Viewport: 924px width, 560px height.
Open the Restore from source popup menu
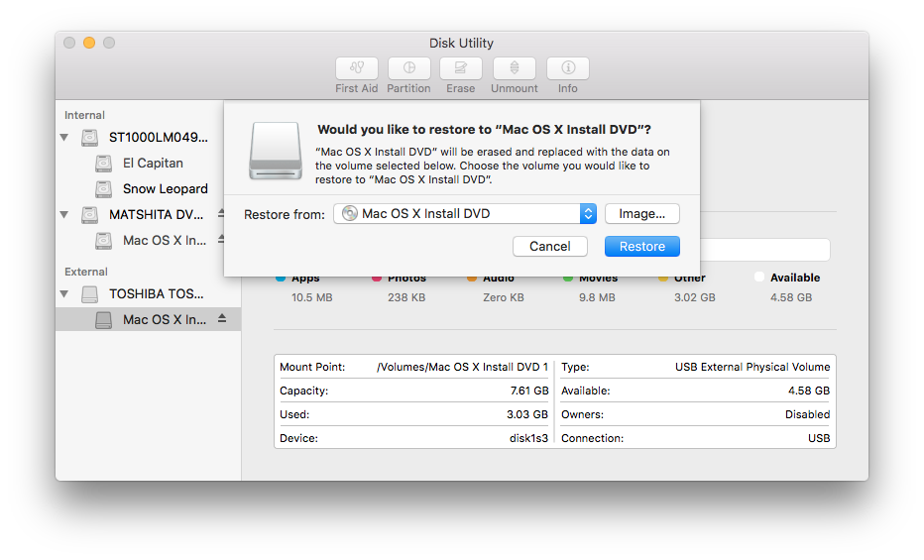pos(465,214)
